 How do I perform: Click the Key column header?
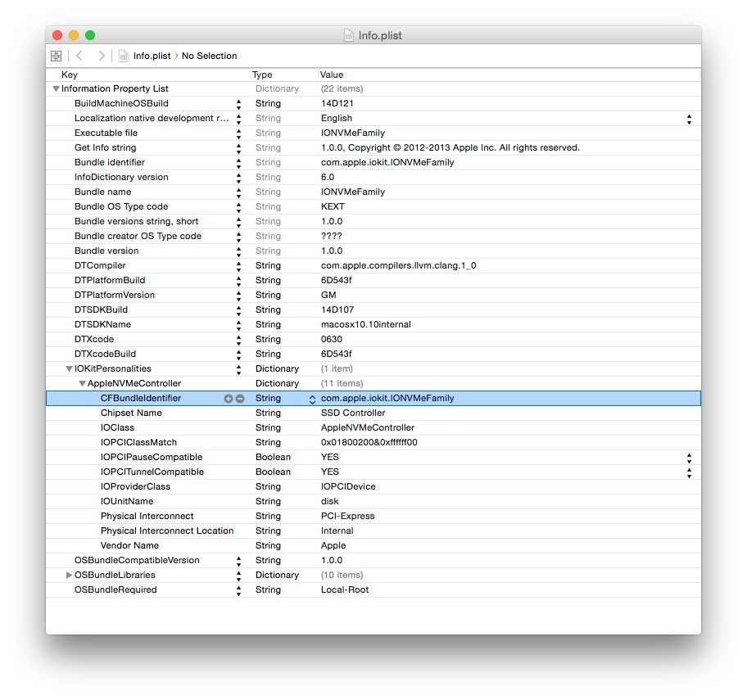tap(70, 75)
